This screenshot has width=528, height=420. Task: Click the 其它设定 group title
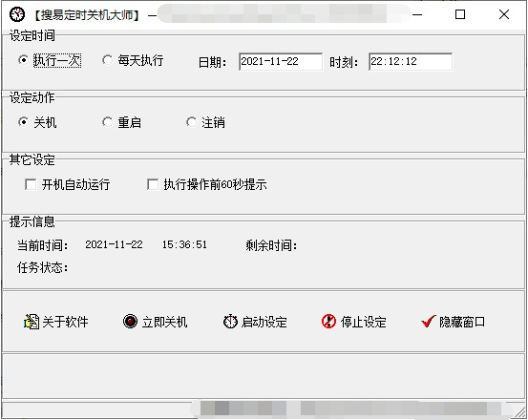[32, 159]
